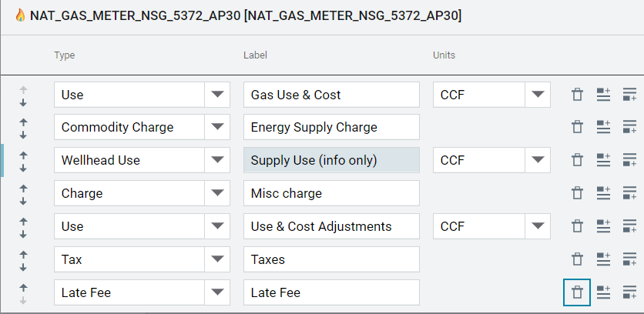Delete the Gas Use & Cost row
The height and width of the screenshot is (314, 644).
[577, 95]
